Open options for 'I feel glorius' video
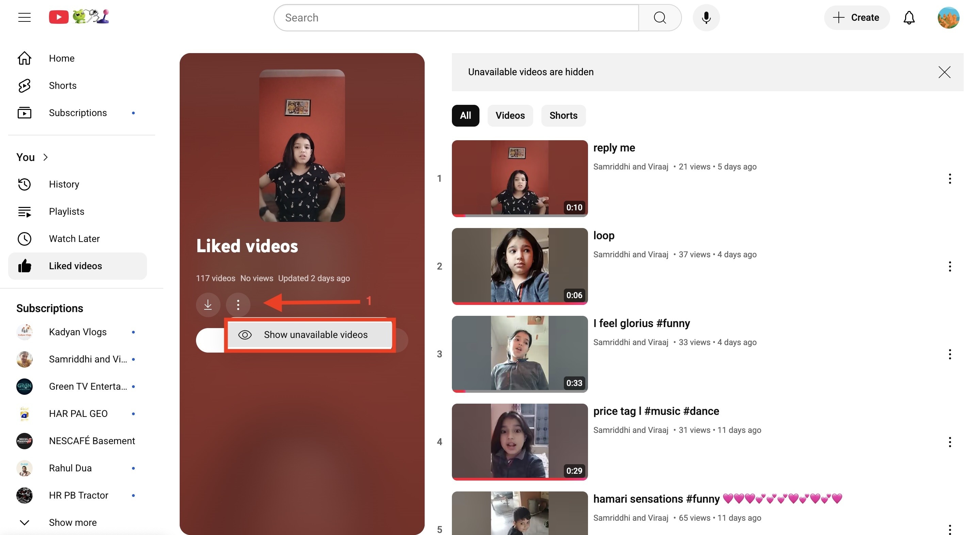The width and height of the screenshot is (980, 535). [x=950, y=354]
